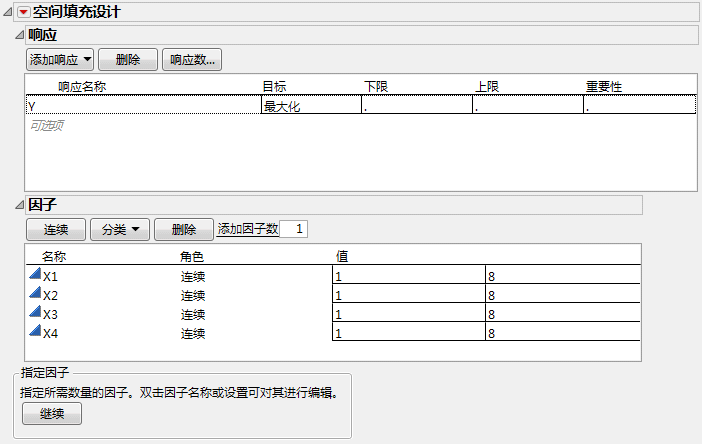Image resolution: width=702 pixels, height=444 pixels.
Task: Click the blue continuous icon for X3
Action: point(35,311)
